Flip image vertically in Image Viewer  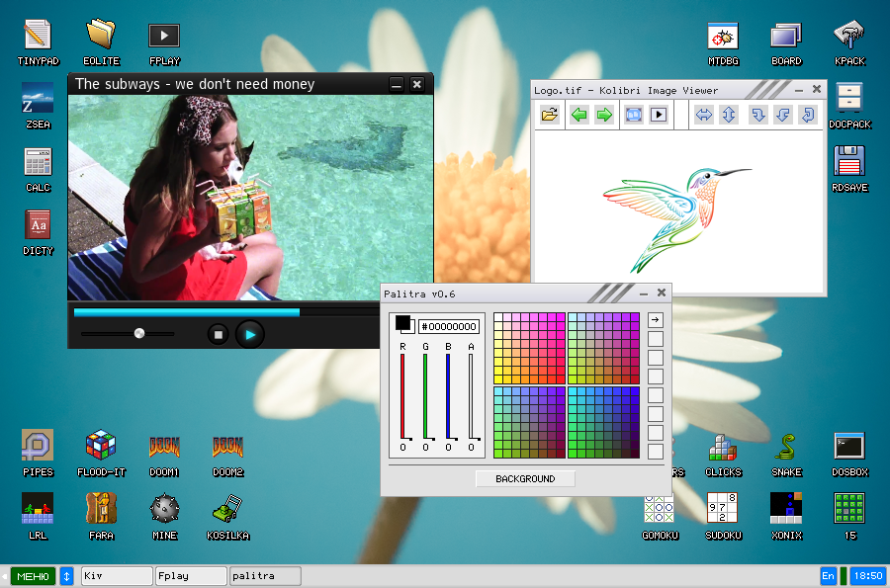pos(729,116)
